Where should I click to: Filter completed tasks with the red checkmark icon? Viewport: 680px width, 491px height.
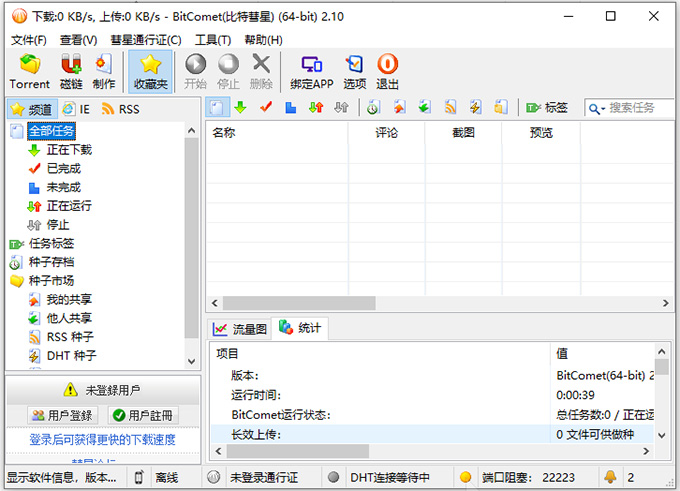click(266, 107)
